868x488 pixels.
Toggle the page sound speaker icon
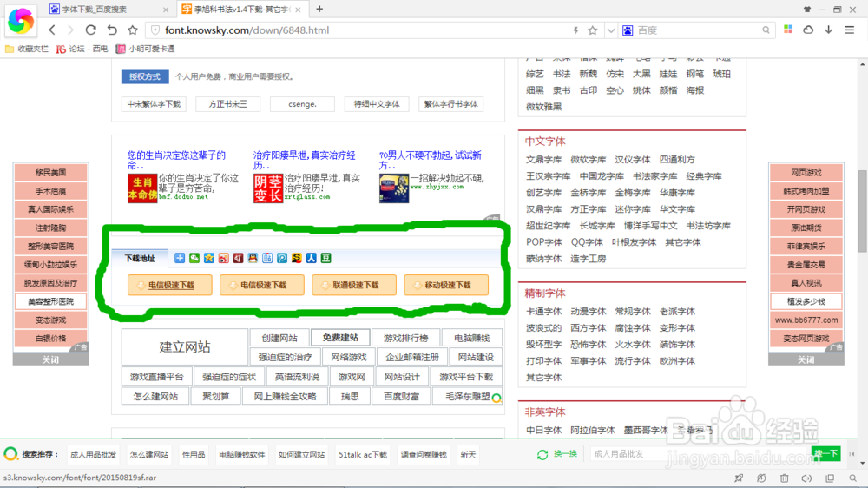(x=806, y=478)
